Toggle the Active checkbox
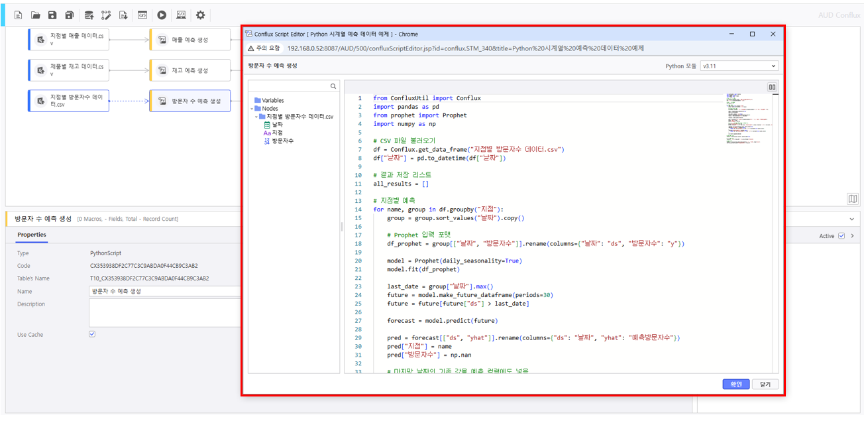The height and width of the screenshot is (421, 868). [x=841, y=236]
